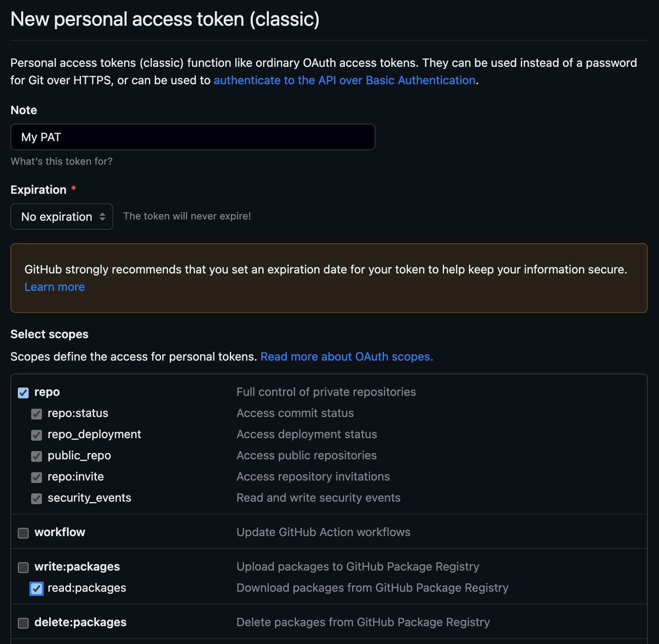Click the write:packages label text
659x644 pixels.
pyautogui.click(x=77, y=566)
